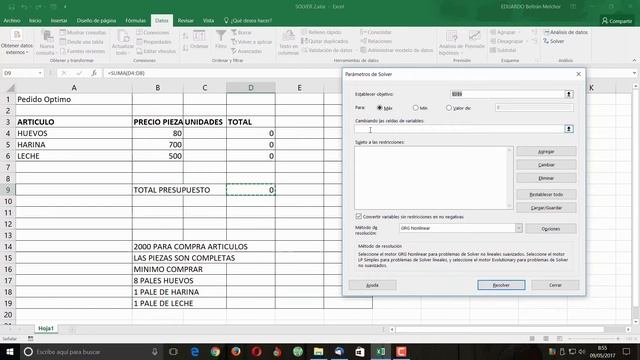Open File Explorer from the taskbar
Viewport: 640px width, 360px height.
(x=318, y=351)
